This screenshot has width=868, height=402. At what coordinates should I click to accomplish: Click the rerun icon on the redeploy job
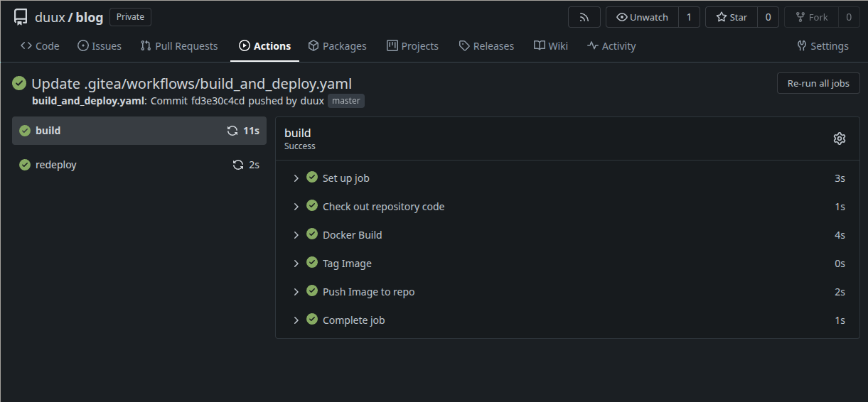[238, 165]
